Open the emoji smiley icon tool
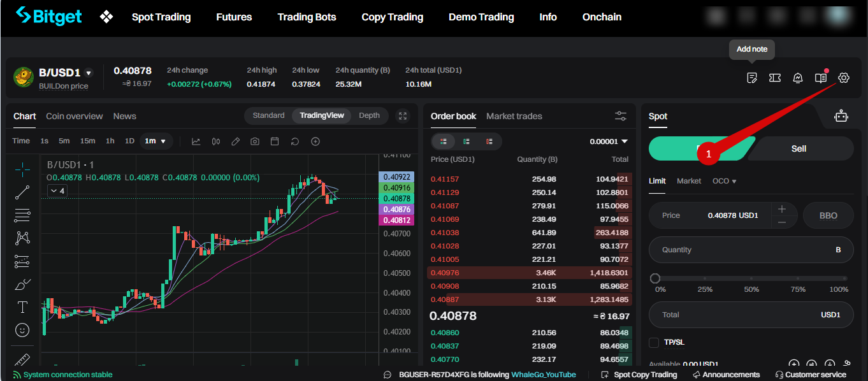Viewport: 868px width, 381px height. (x=22, y=330)
